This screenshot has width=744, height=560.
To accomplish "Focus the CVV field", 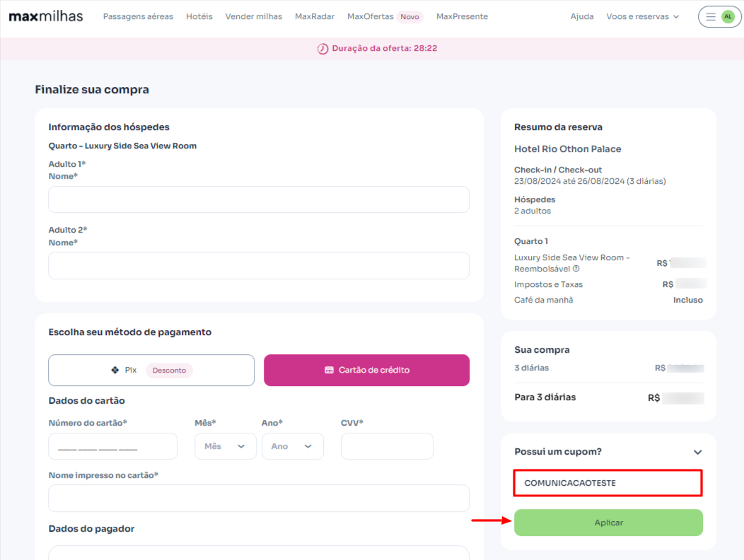I will tap(387, 446).
